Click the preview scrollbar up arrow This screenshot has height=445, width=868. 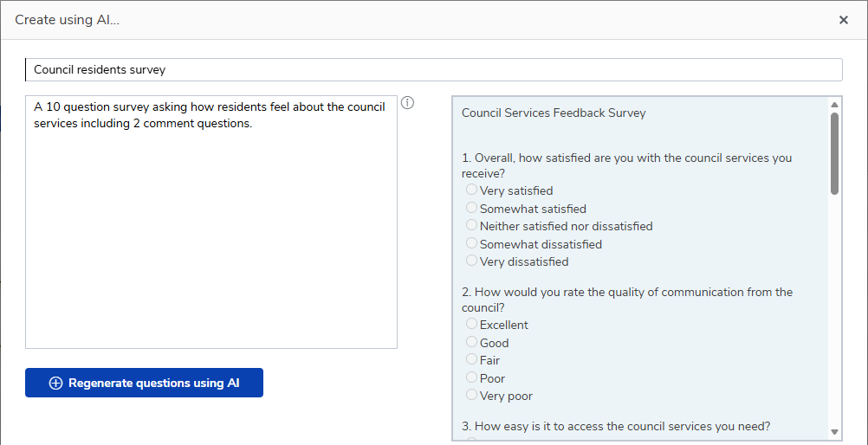coord(835,105)
